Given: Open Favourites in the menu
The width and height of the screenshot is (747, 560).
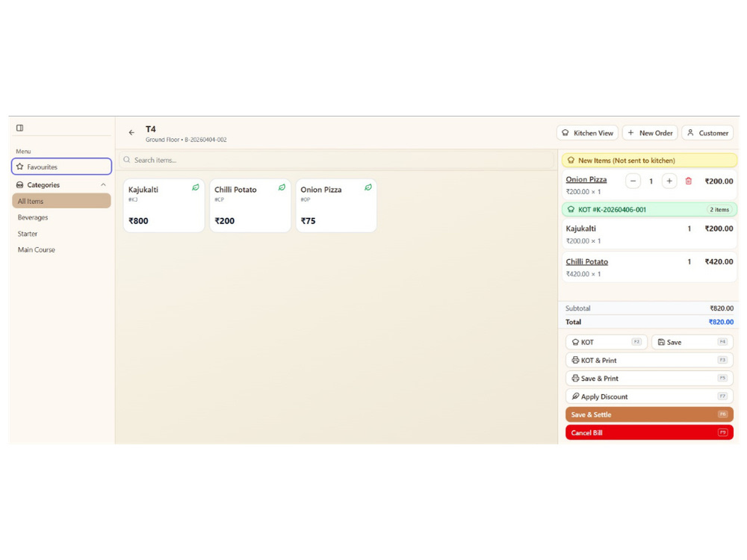Looking at the screenshot, I should (61, 167).
